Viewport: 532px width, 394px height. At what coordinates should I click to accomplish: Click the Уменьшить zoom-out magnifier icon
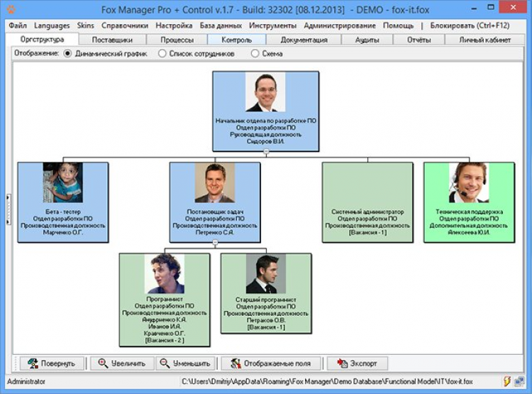tap(165, 363)
